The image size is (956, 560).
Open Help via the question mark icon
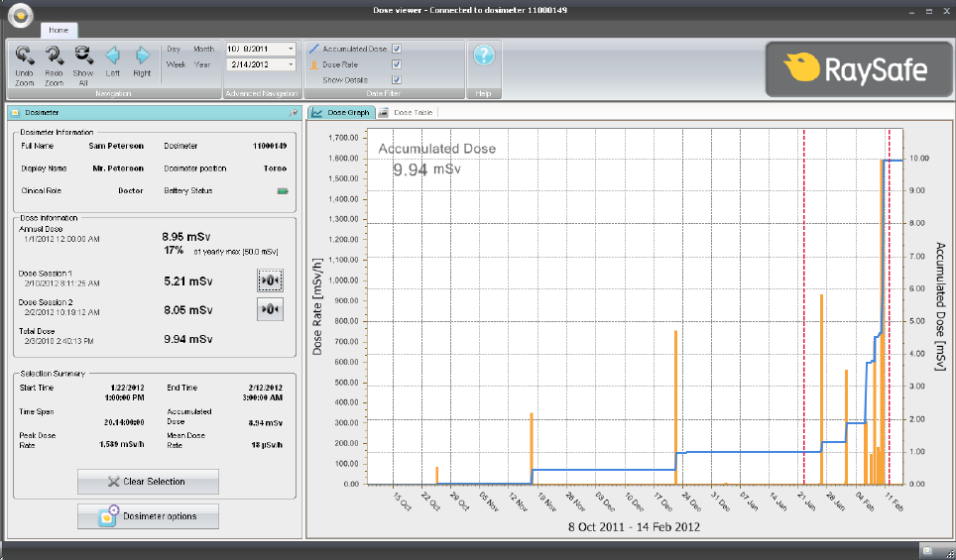pos(484,56)
